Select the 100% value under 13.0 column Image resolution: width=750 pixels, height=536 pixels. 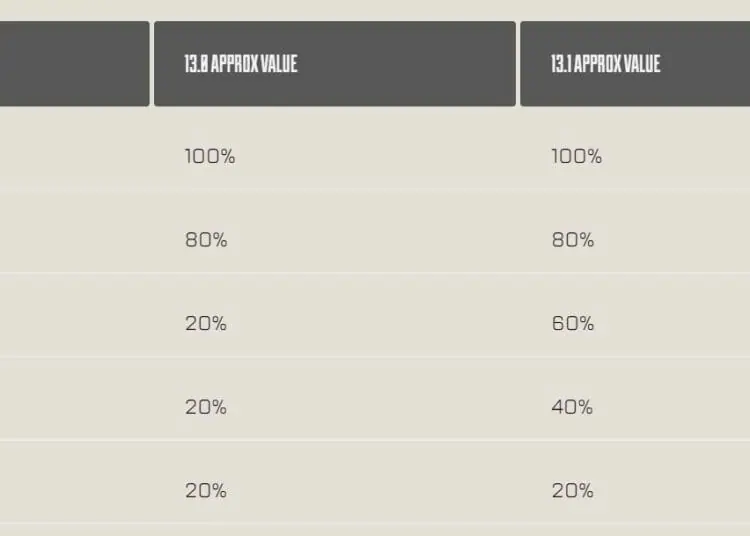pos(210,156)
